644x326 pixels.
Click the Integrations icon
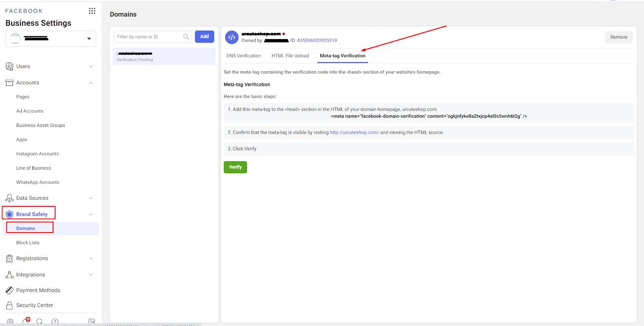tap(9, 275)
